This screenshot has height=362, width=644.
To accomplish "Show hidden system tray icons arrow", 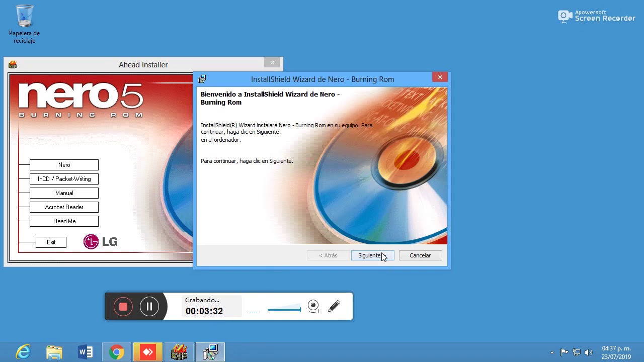I will coord(552,352).
